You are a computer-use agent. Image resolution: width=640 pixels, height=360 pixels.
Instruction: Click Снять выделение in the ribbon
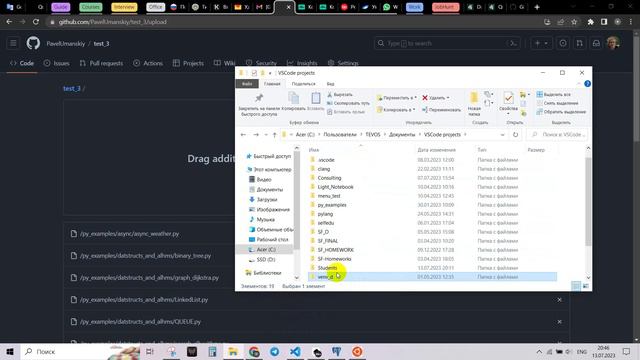557,103
